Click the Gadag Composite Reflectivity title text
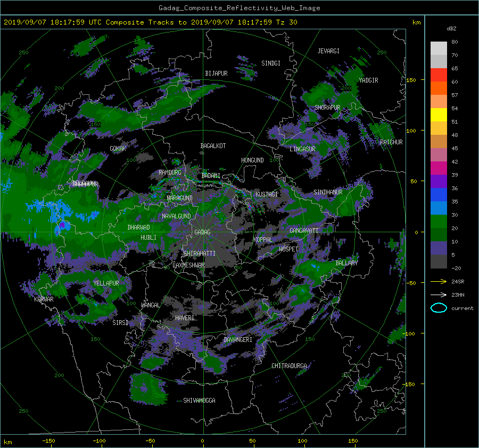 (x=239, y=8)
